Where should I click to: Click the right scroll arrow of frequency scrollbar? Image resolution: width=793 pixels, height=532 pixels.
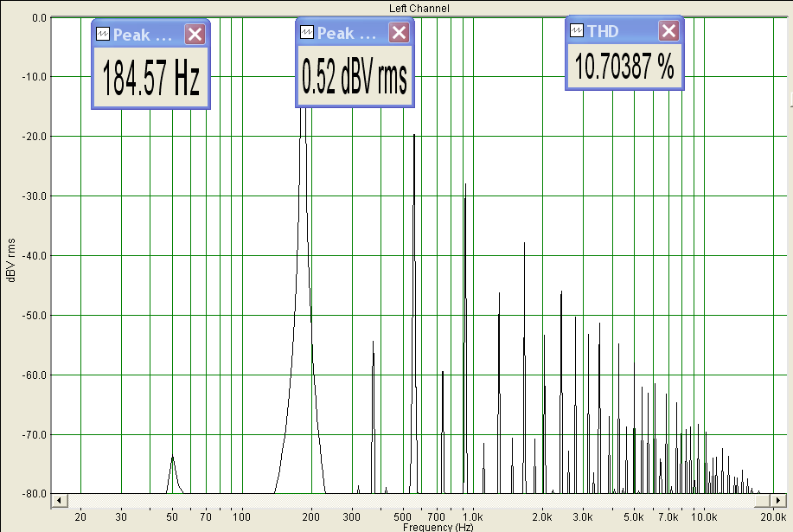[777, 501]
